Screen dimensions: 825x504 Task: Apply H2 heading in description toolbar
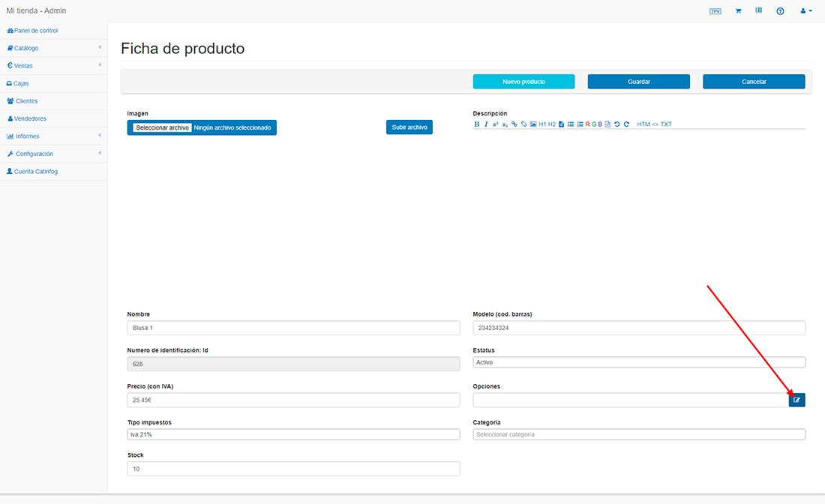pos(552,124)
